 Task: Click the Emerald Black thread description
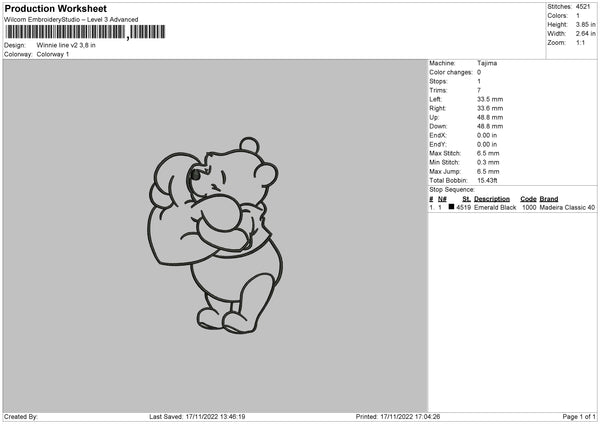point(495,208)
